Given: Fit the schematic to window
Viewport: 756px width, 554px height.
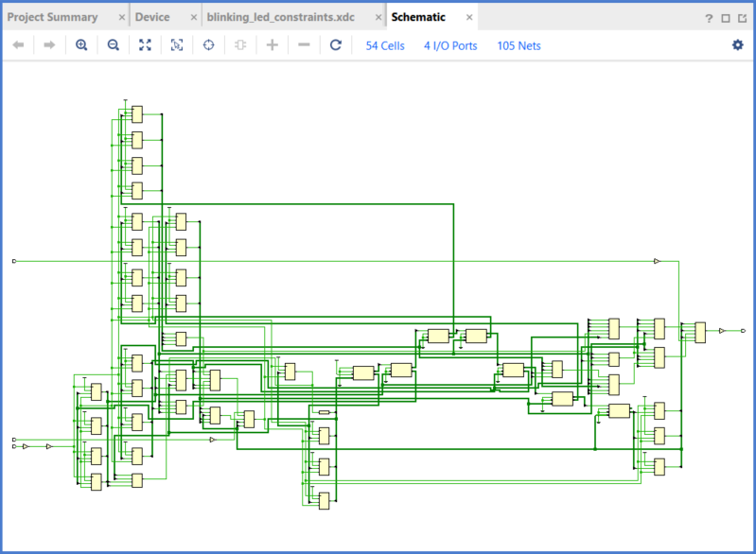Looking at the screenshot, I should click(145, 45).
